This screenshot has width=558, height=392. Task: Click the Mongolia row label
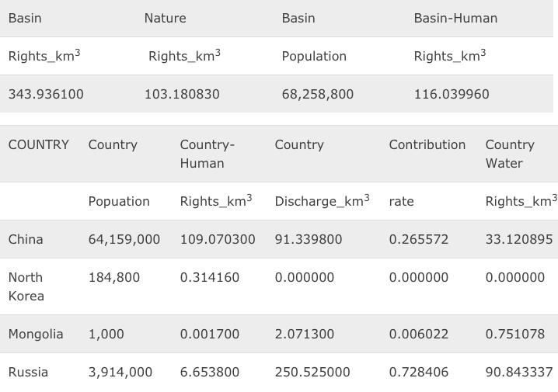pos(36,334)
